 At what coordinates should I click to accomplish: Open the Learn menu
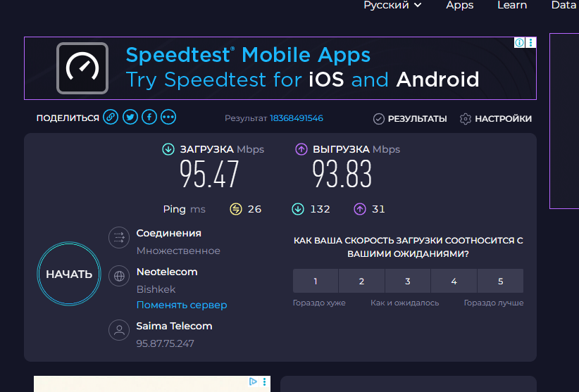tap(512, 5)
